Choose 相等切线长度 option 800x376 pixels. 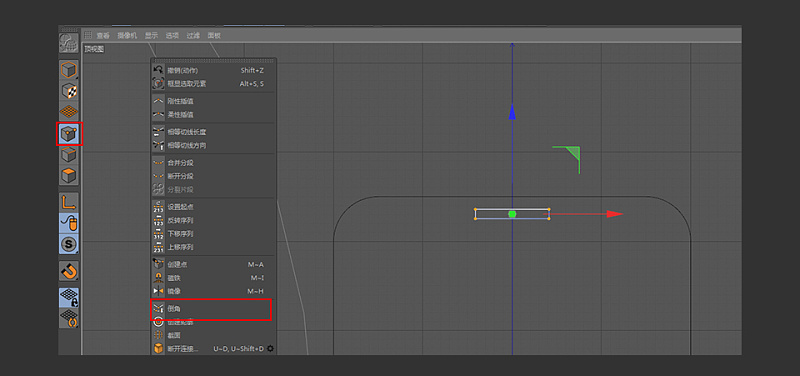pos(214,132)
